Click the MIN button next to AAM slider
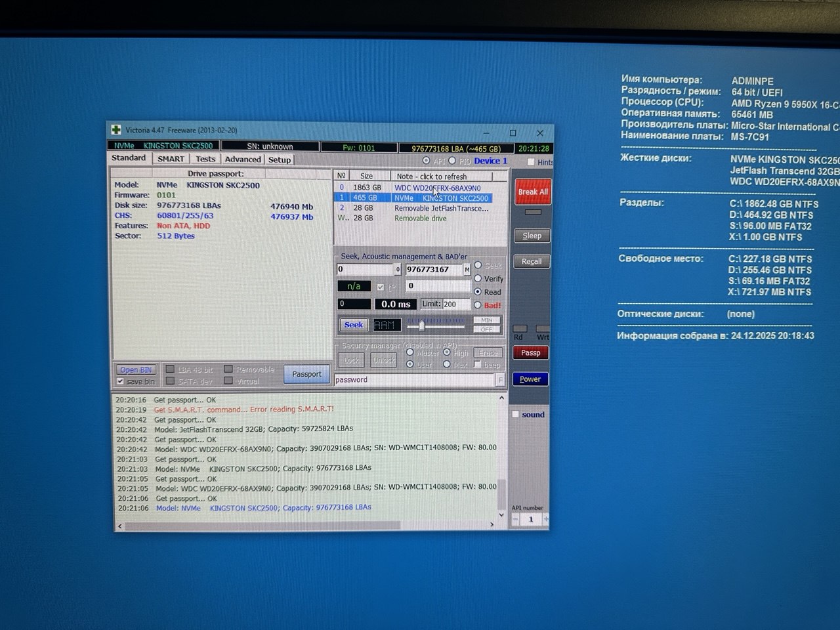Viewport: 840px width, 630px height. point(487,320)
